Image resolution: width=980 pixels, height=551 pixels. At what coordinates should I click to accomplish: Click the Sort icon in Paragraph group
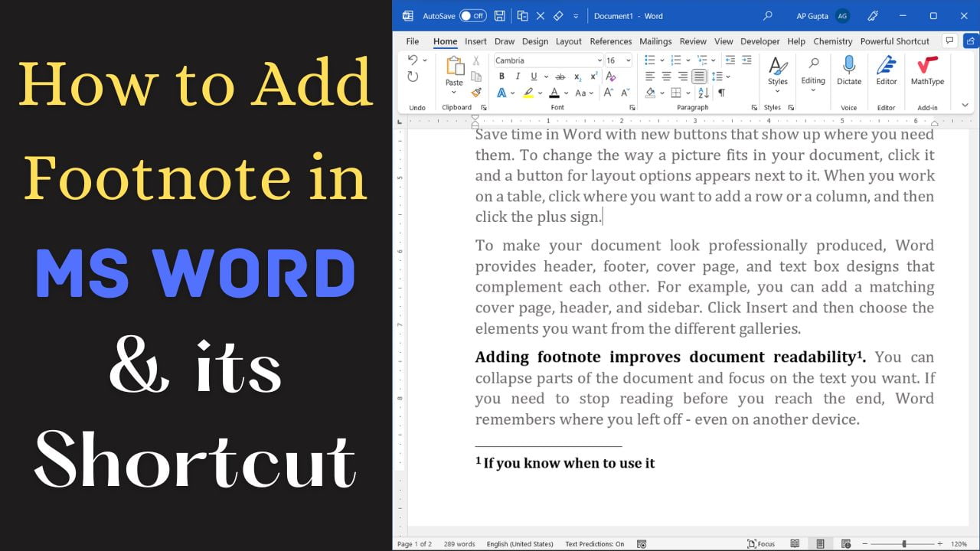(x=704, y=93)
